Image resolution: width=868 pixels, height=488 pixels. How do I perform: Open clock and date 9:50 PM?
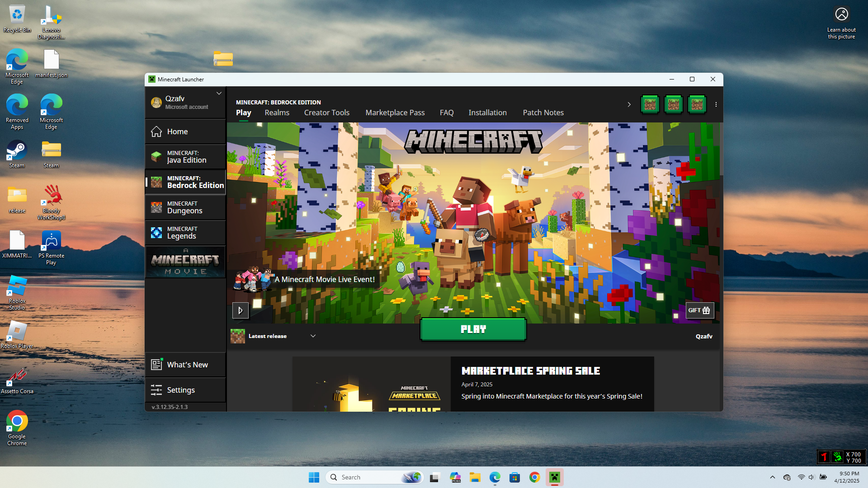[847, 477]
